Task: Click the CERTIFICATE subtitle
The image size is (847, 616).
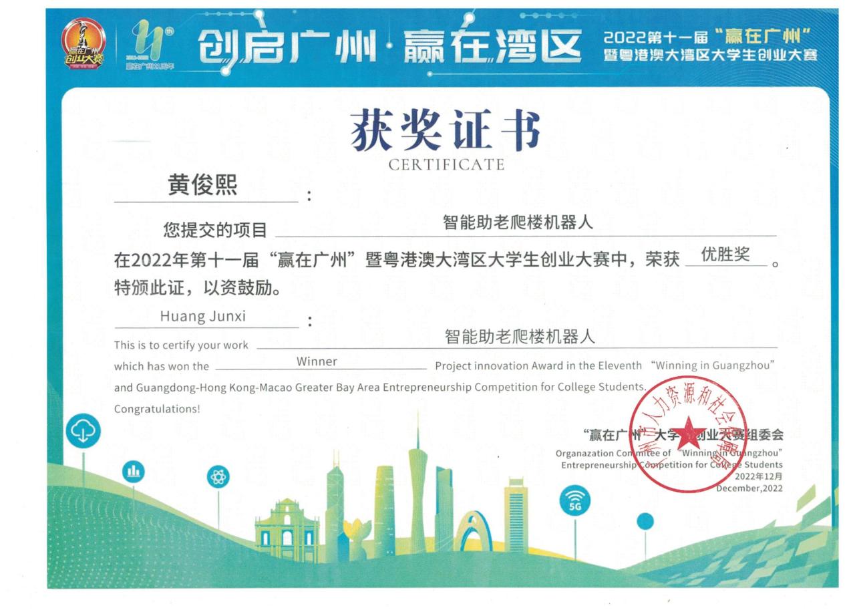Action: click(x=446, y=164)
